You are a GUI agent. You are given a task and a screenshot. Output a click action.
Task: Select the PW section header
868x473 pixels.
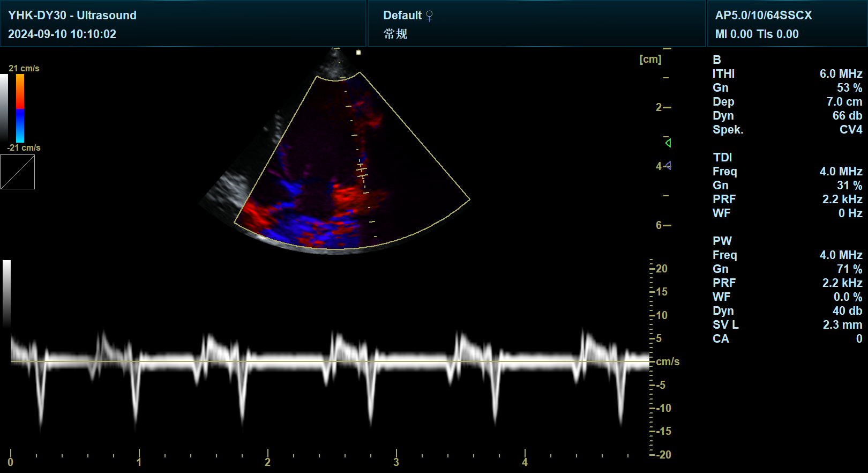point(722,241)
